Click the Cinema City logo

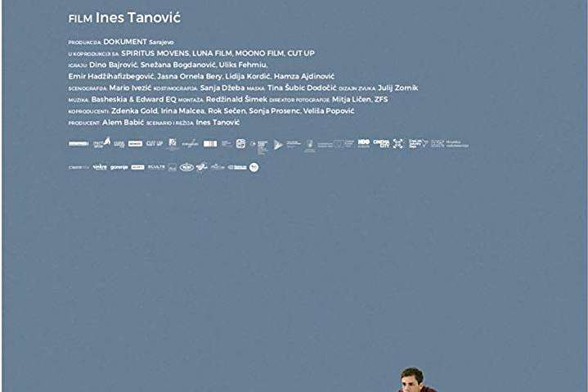381,143
